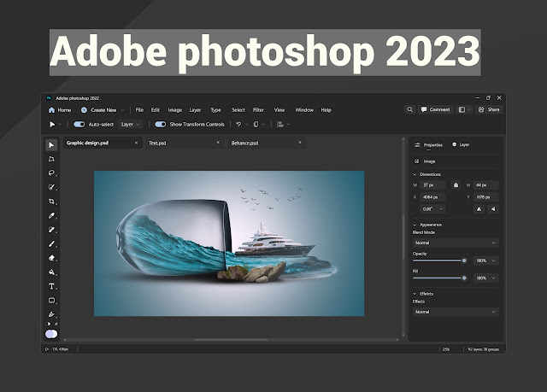Open the Blend Mode dropdown
This screenshot has height=392, width=547.
pyautogui.click(x=456, y=243)
